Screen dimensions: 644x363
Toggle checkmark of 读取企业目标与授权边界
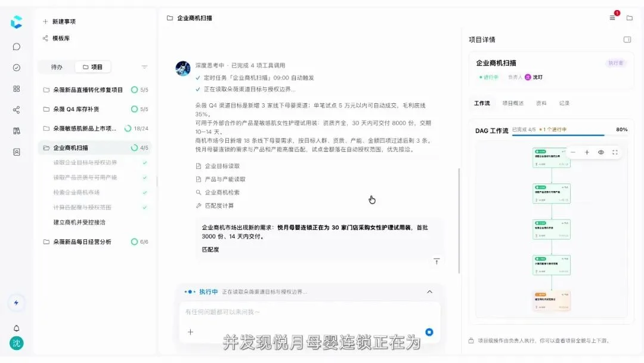tap(145, 163)
